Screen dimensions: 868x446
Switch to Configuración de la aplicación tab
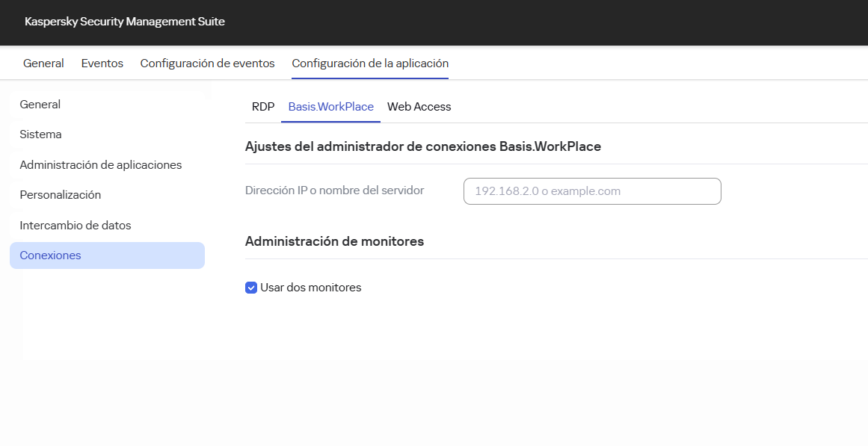coord(369,63)
